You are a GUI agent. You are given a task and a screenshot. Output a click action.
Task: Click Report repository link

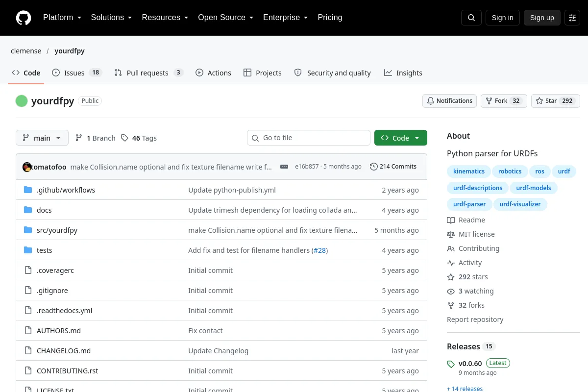click(475, 319)
